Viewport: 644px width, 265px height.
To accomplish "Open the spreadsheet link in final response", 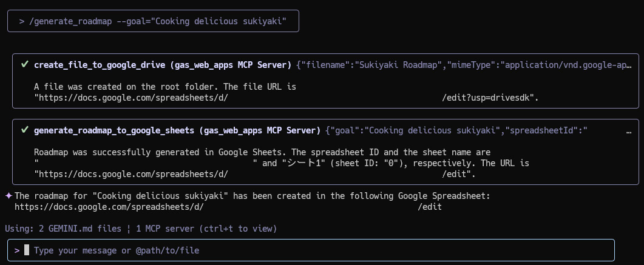I will click(228, 207).
